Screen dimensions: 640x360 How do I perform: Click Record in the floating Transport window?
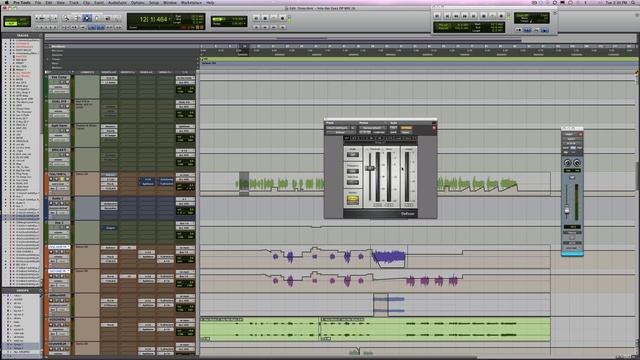pyautogui.click(x=501, y=16)
